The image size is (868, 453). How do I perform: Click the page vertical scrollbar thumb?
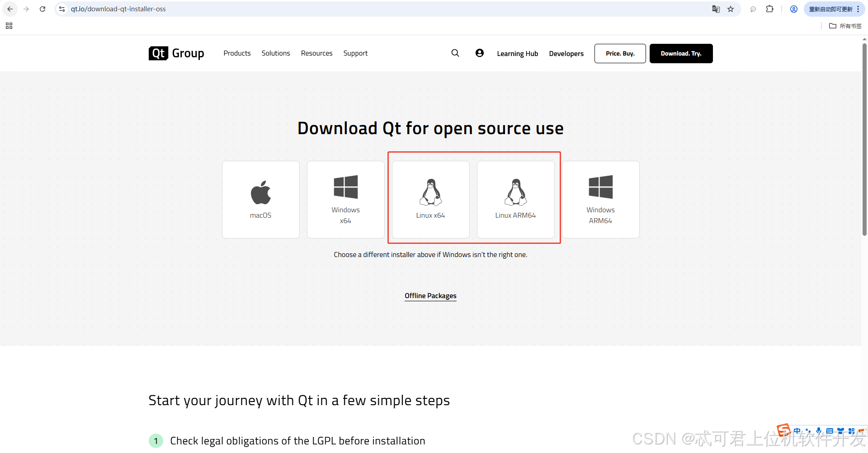point(864,139)
